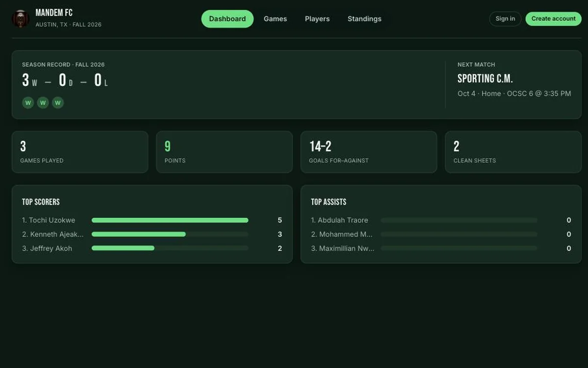Click the Season Record · Fall 2026 label

coord(63,65)
